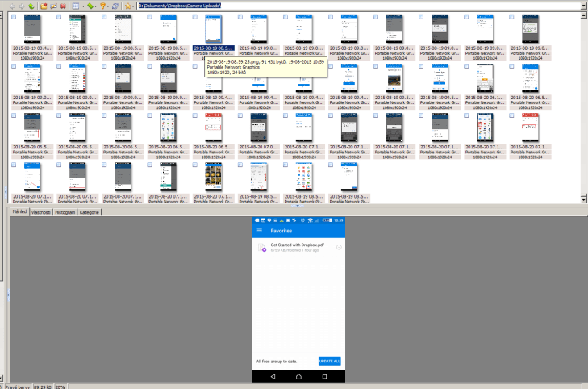Switch to the Kategorie tab
This screenshot has width=588, height=389.
pos(89,212)
